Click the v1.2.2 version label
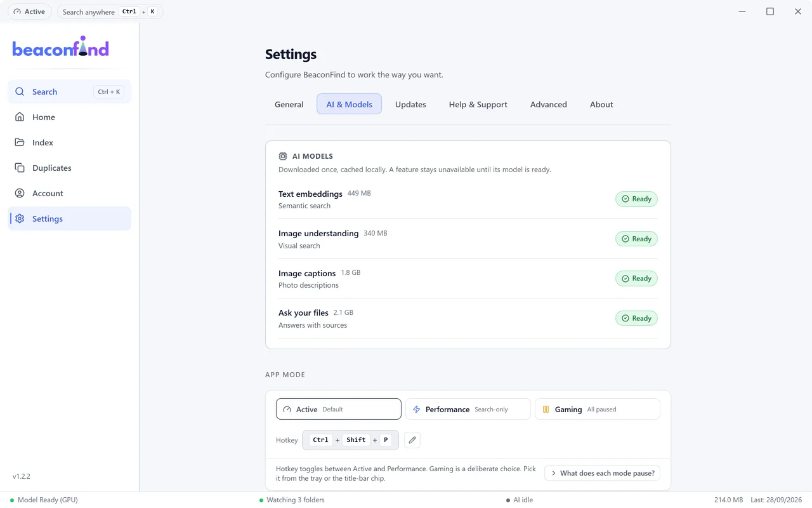The height and width of the screenshot is (508, 812). click(22, 476)
